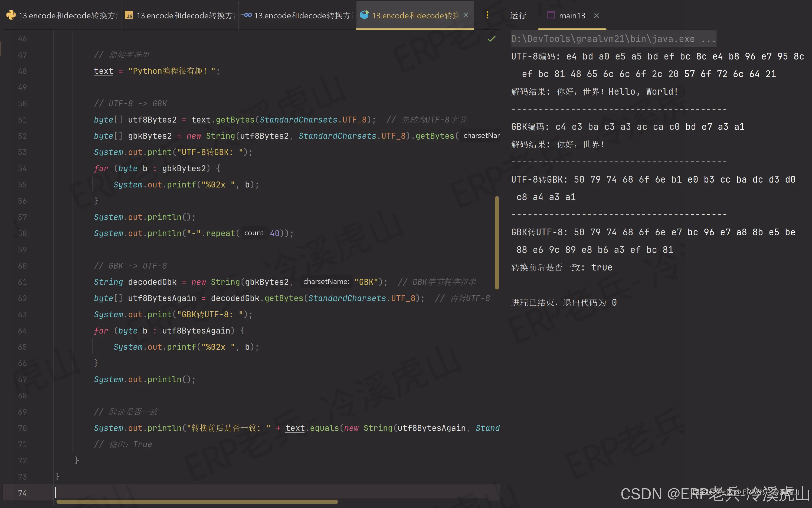The image size is (812, 508).
Task: Click the underlined text variable on line 48
Action: pos(103,71)
